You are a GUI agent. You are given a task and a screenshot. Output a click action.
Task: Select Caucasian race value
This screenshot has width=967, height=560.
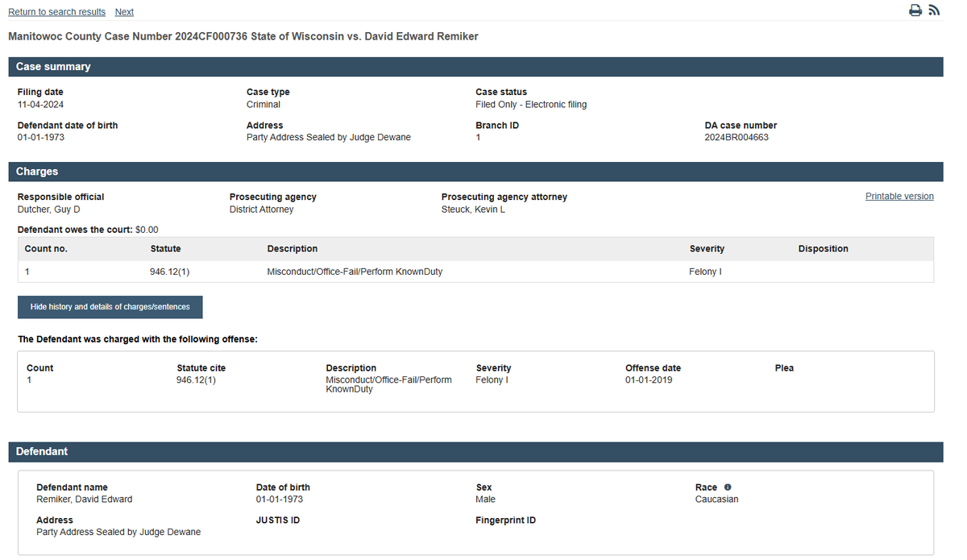[x=717, y=500]
